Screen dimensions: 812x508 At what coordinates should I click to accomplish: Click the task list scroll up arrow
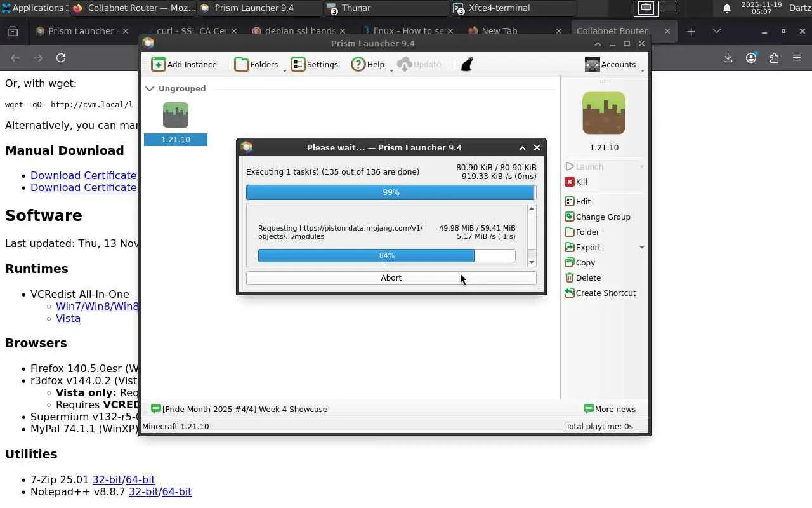(532, 208)
